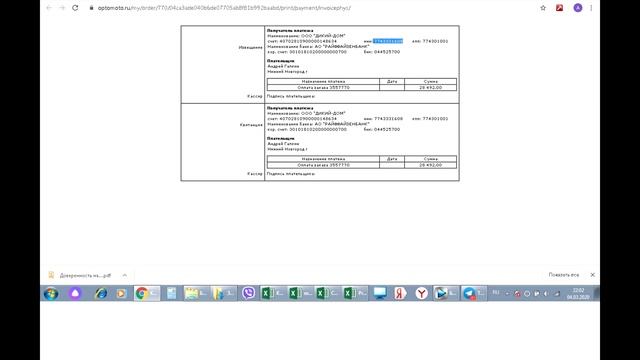
Task: Click Подпись плательщика in Квитанция
Action: click(291, 174)
